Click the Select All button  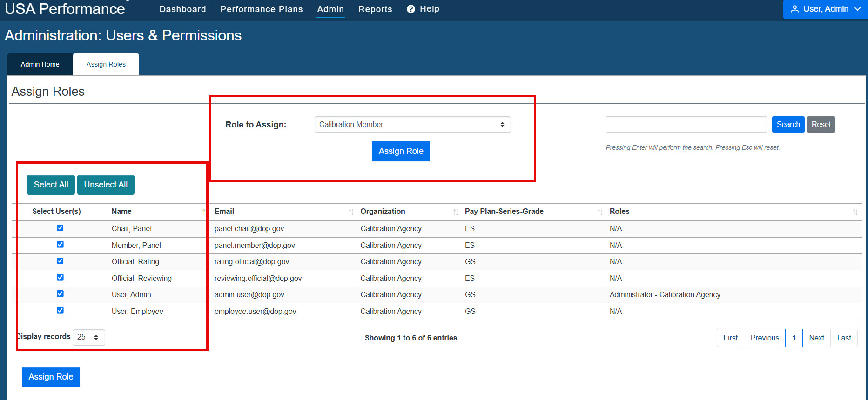point(51,185)
